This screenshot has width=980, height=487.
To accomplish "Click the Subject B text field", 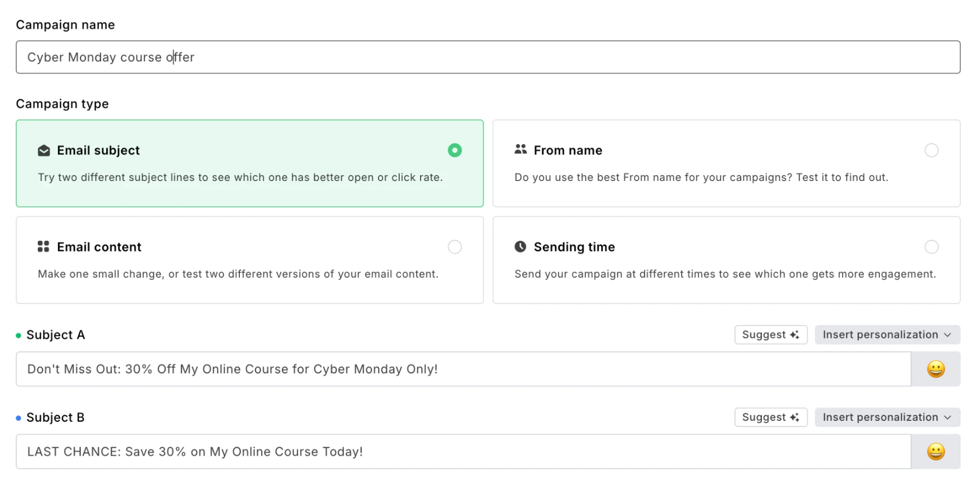I will click(463, 452).
